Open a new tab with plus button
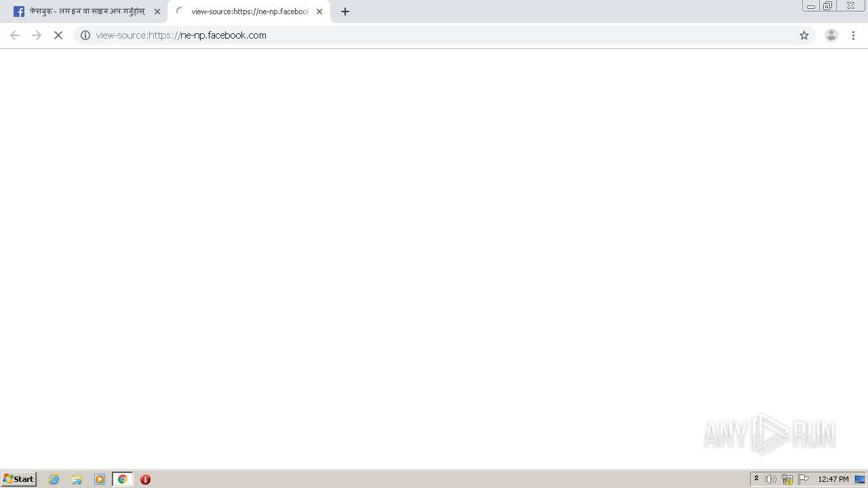 pyautogui.click(x=345, y=12)
